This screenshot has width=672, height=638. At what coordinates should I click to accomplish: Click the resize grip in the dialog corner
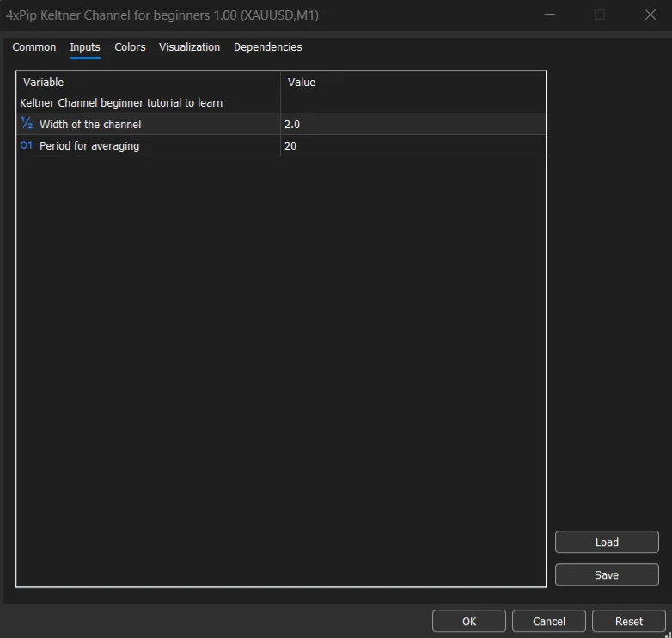[669, 635]
